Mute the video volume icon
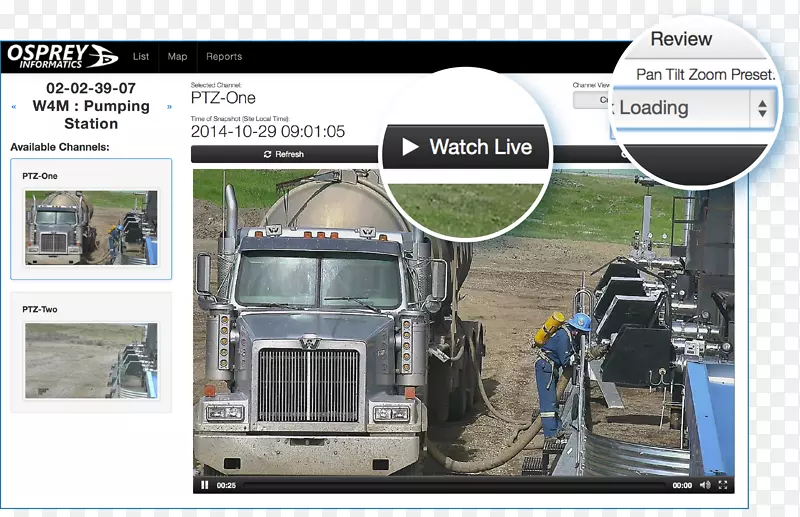Image resolution: width=800 pixels, height=517 pixels. 706,485
